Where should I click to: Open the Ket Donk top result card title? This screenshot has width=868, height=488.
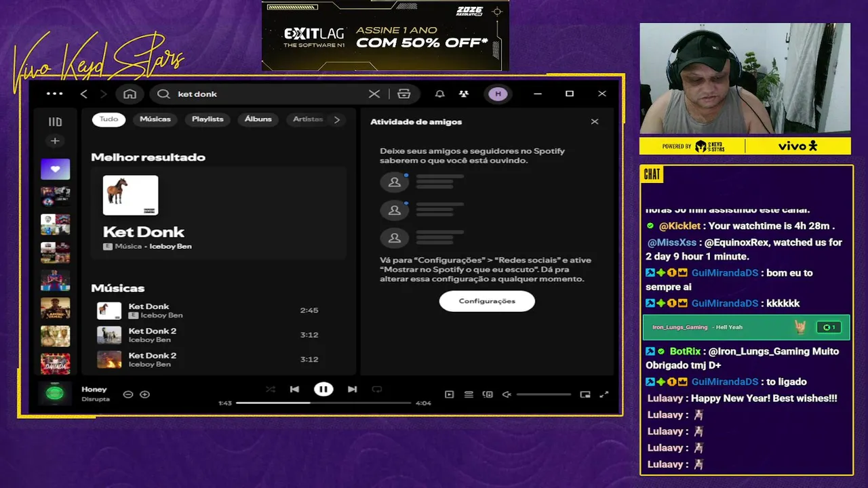144,232
